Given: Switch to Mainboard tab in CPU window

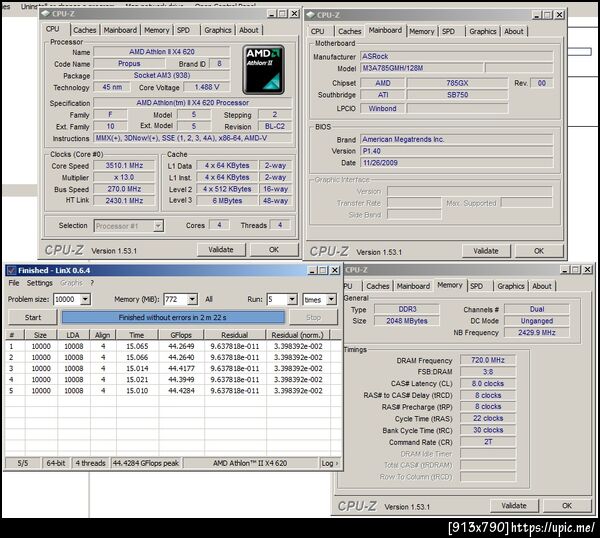Looking at the screenshot, I should (120, 30).
